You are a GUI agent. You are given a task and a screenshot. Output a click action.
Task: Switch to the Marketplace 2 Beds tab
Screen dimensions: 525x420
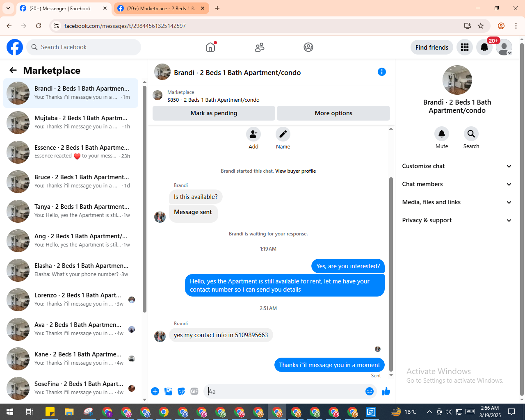point(161,8)
